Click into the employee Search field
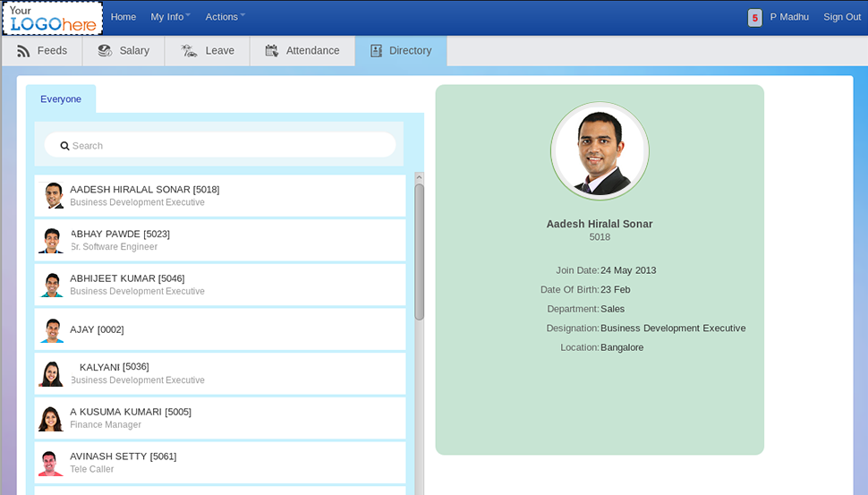868x495 pixels. click(220, 146)
